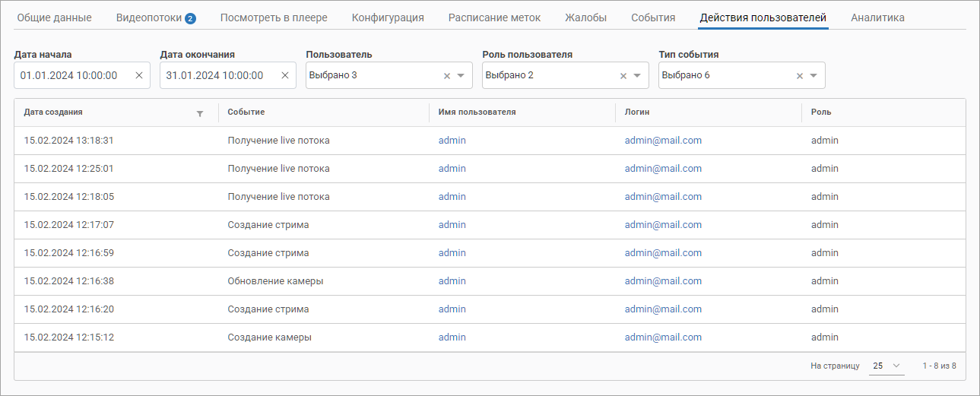
Task: Open the Расписание меток tab
Action: [x=494, y=17]
